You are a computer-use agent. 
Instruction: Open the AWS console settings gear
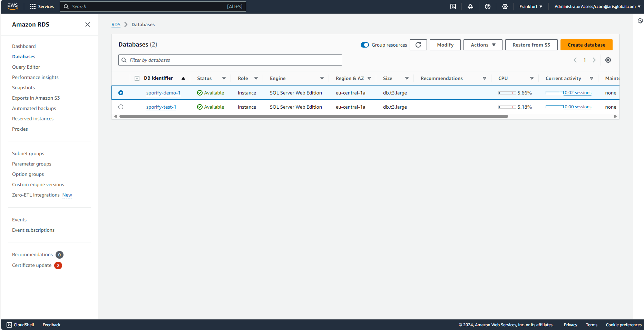[505, 7]
